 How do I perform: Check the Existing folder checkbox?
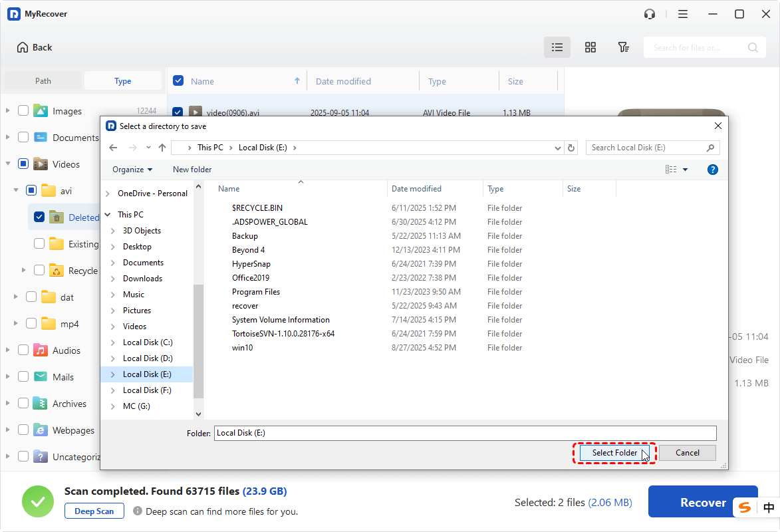[x=39, y=243]
